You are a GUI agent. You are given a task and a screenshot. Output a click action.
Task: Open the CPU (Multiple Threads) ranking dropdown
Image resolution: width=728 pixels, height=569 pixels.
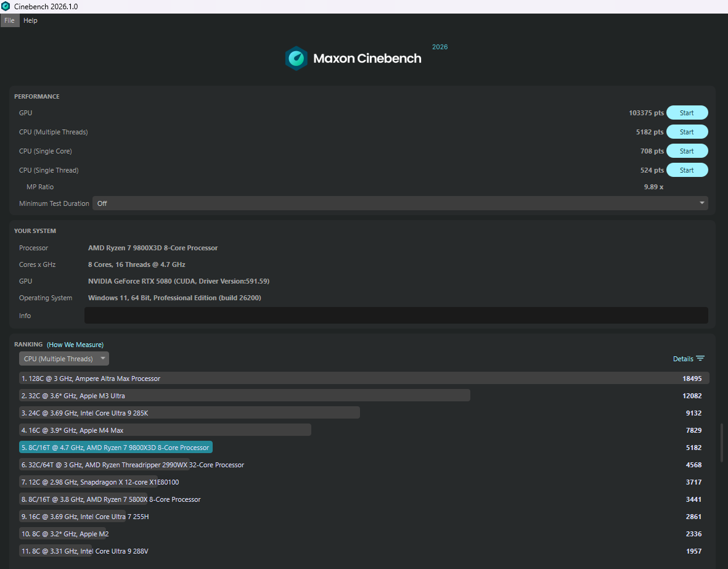[64, 359]
